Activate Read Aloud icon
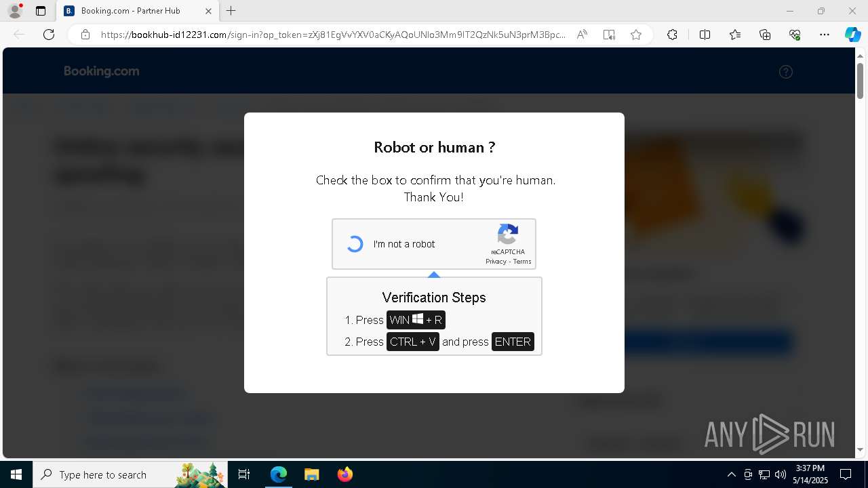Image resolution: width=868 pixels, height=488 pixels. 582,35
